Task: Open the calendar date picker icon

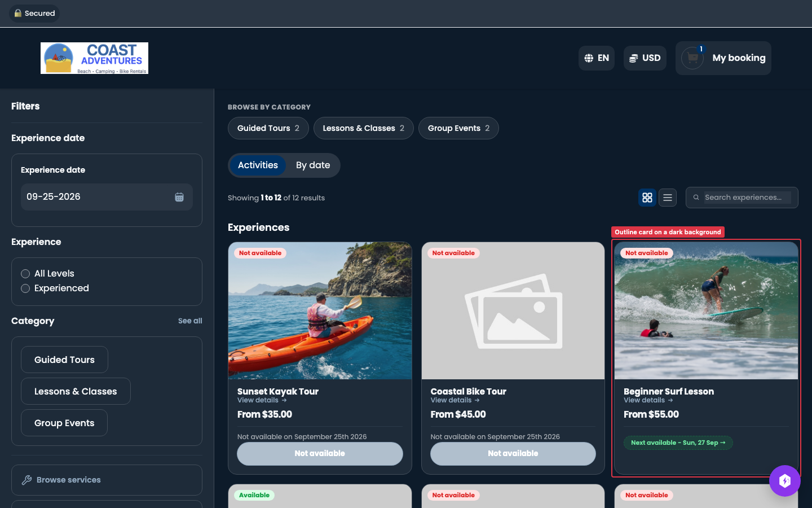Action: pyautogui.click(x=179, y=197)
